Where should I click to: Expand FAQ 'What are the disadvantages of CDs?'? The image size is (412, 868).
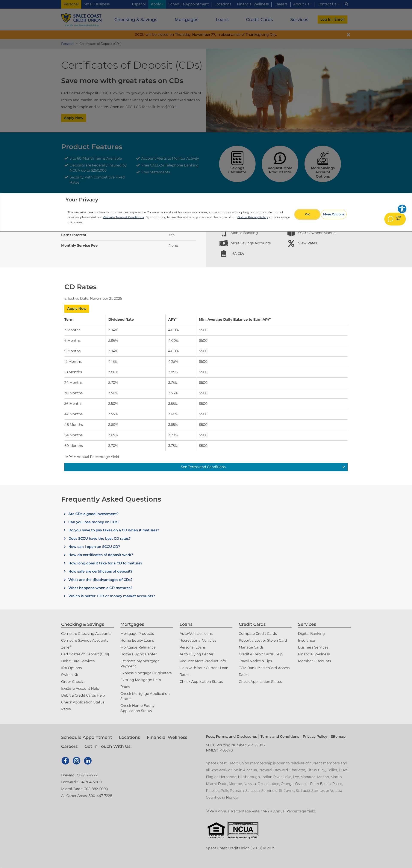(x=100, y=580)
